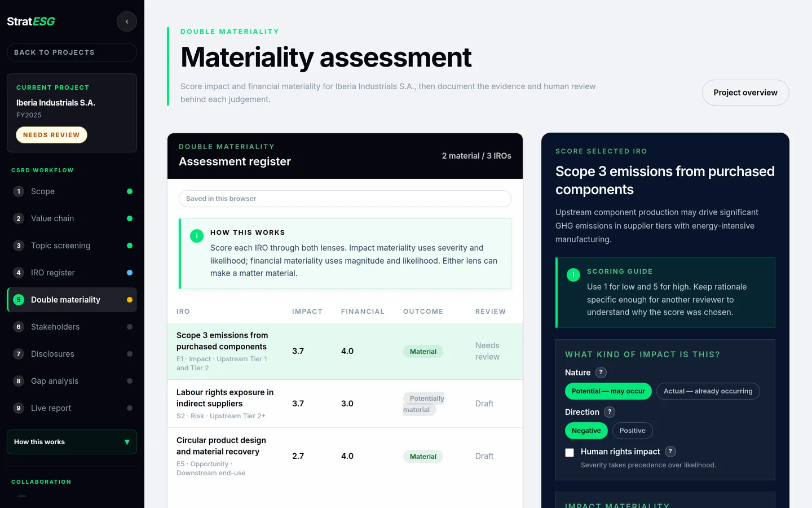Click the OUTCOME column header
812x508 pixels.
tap(423, 312)
